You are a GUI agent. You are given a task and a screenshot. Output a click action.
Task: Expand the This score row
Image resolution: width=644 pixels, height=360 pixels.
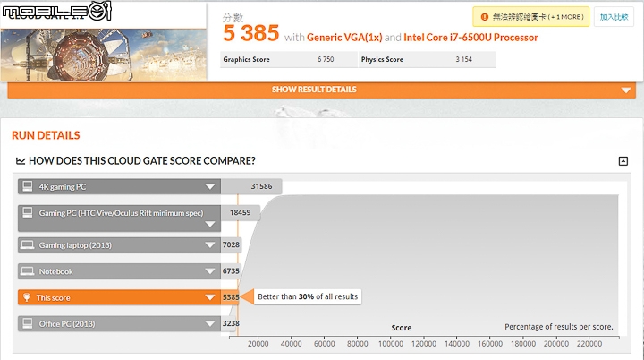(119, 297)
